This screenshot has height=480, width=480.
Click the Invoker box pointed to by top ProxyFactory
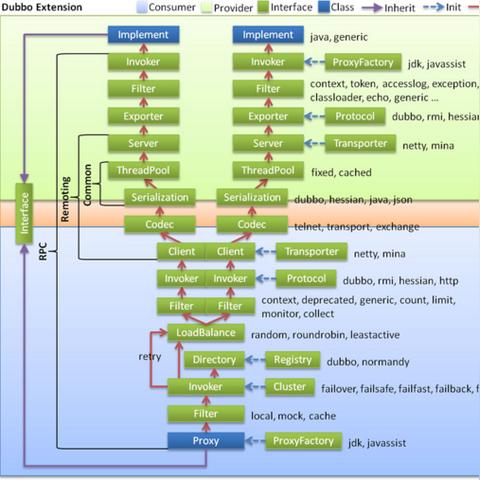(268, 62)
